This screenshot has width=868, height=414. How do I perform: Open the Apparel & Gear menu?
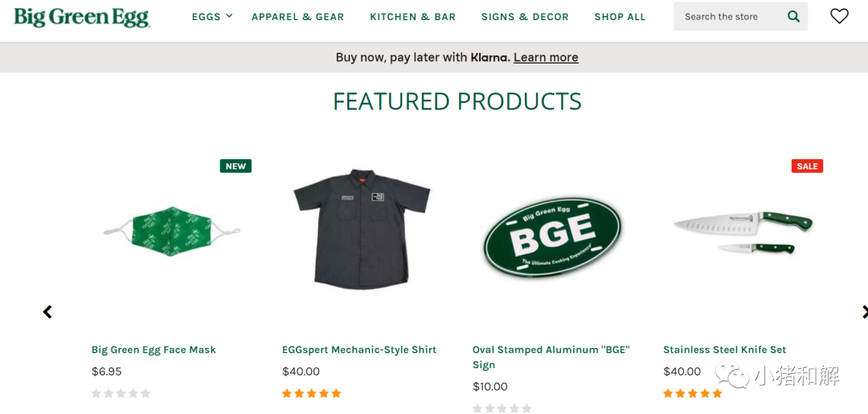(297, 17)
